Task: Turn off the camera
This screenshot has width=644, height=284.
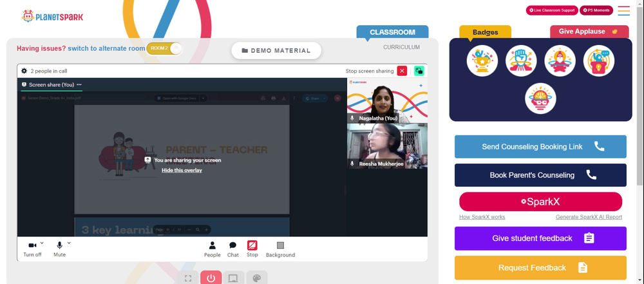Action: point(32,249)
